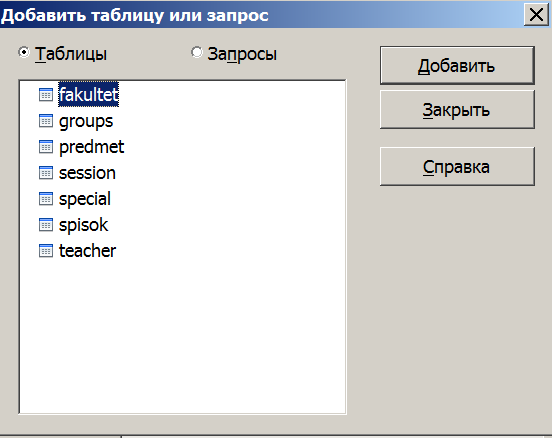Open help with the Справка button

point(457,167)
